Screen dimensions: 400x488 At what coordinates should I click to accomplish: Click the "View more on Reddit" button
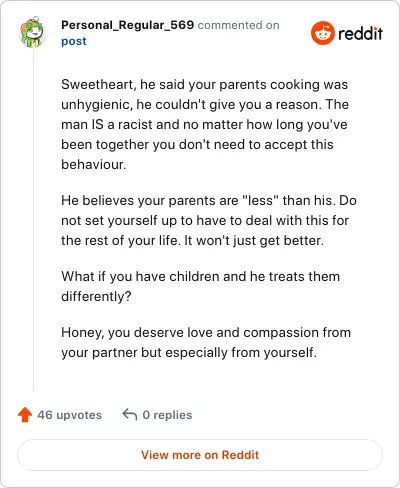point(200,455)
